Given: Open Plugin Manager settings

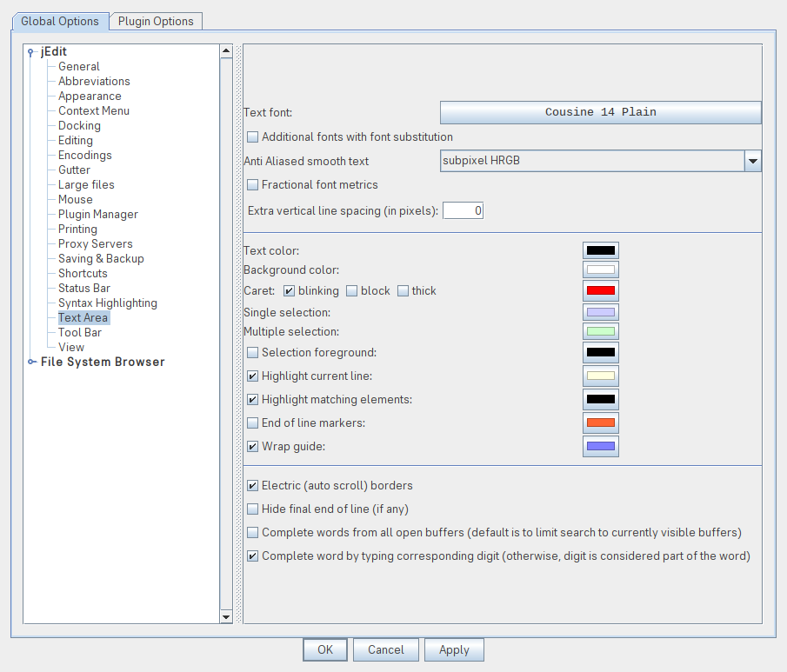Looking at the screenshot, I should click(x=98, y=215).
